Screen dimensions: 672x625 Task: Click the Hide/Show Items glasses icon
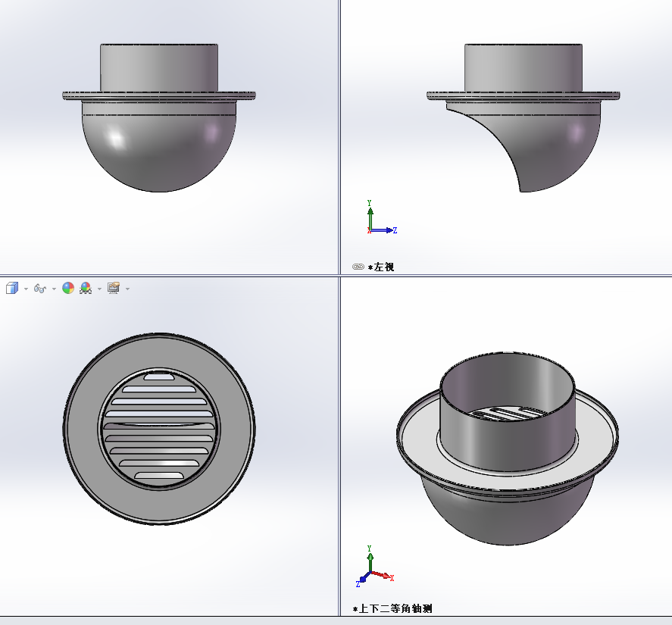pyautogui.click(x=40, y=289)
